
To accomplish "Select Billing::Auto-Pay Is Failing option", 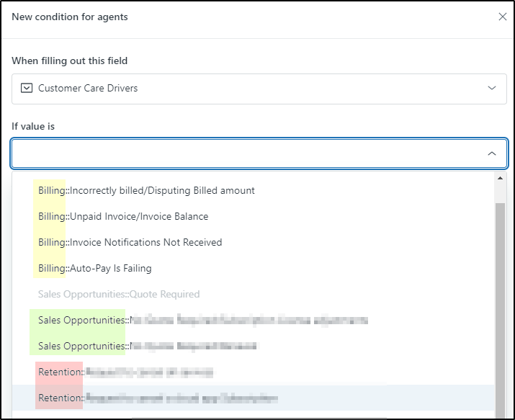I will pyautogui.click(x=95, y=269).
